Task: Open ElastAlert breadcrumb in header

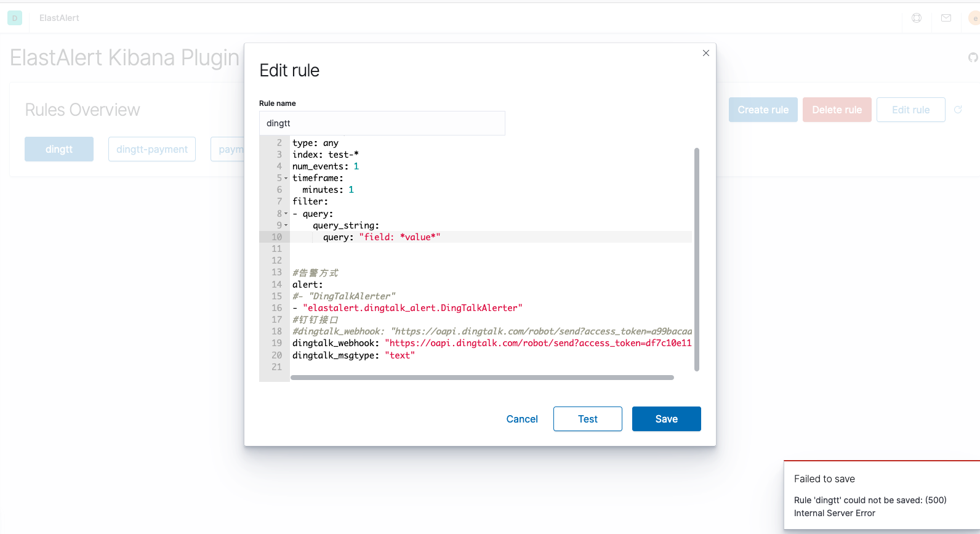Action: (59, 18)
